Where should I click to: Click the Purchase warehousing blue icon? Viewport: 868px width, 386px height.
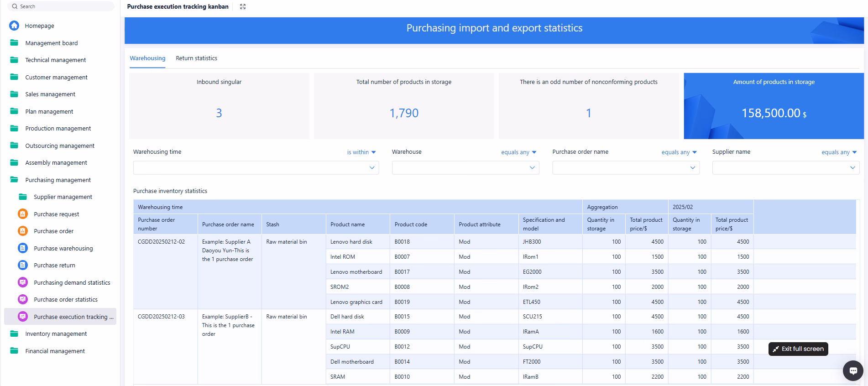pyautogui.click(x=23, y=248)
